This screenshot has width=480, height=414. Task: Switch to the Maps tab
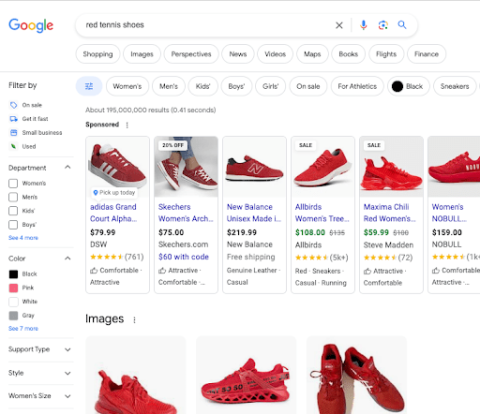point(312,54)
